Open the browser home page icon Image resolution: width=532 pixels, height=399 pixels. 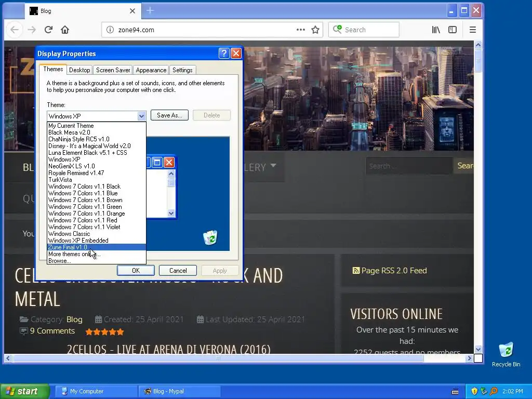[65, 30]
